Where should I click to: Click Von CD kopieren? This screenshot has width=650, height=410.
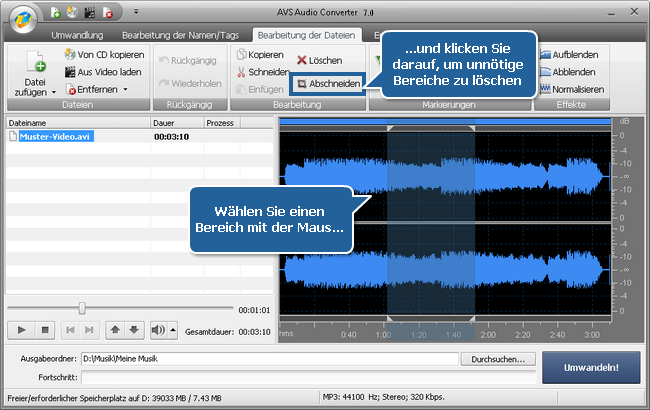pyautogui.click(x=104, y=54)
